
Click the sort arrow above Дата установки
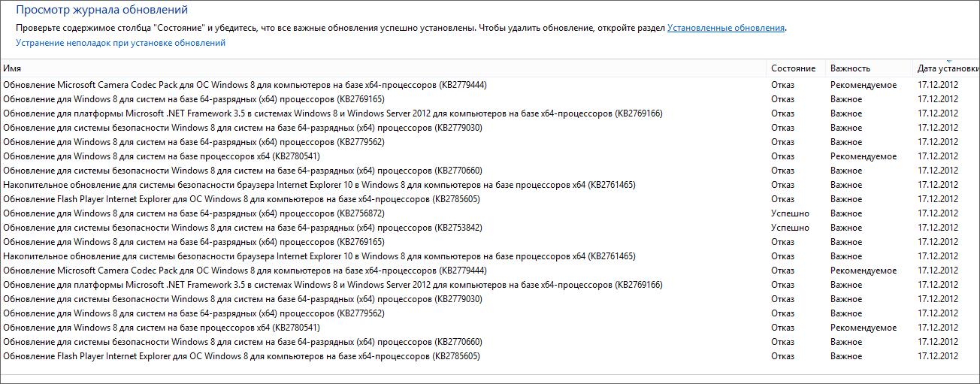click(948, 61)
